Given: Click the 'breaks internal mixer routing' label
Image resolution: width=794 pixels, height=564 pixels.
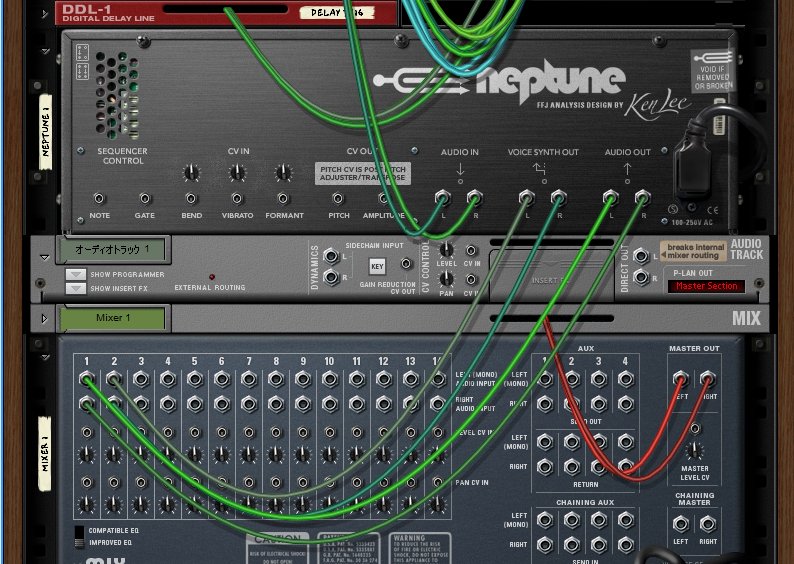Looking at the screenshot, I should tap(693, 252).
